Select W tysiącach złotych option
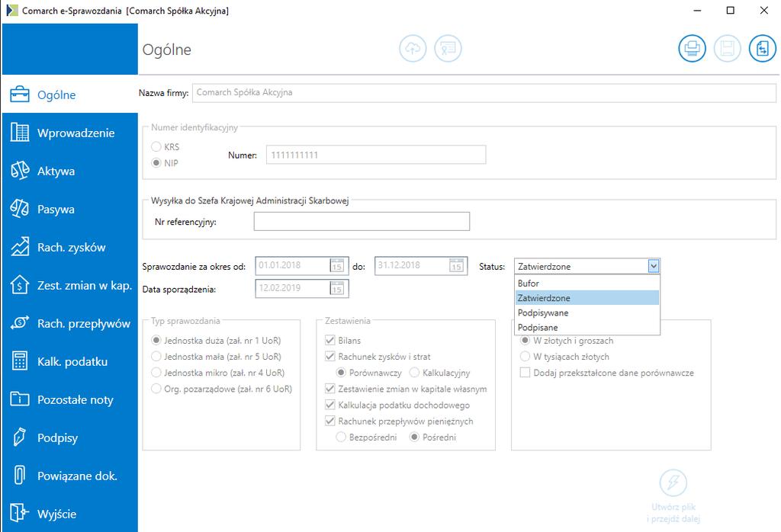 (x=525, y=357)
